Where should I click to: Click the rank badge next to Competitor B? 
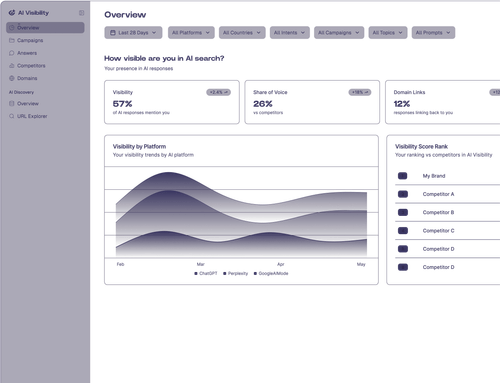pyautogui.click(x=403, y=212)
